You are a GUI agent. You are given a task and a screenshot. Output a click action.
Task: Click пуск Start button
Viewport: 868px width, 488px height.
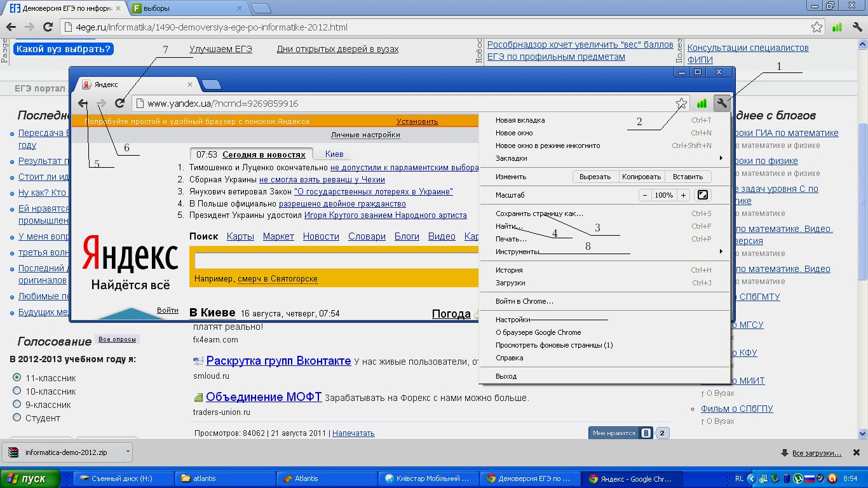tap(30, 478)
